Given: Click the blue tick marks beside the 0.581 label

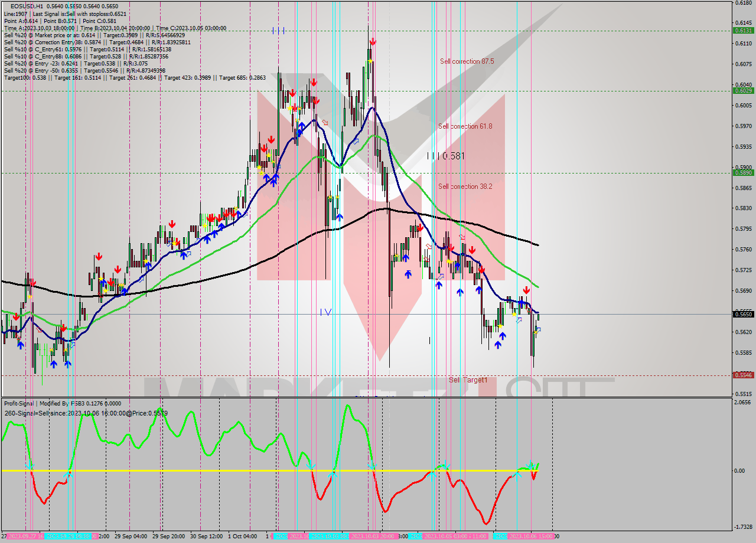Looking at the screenshot, I should 432,155.
